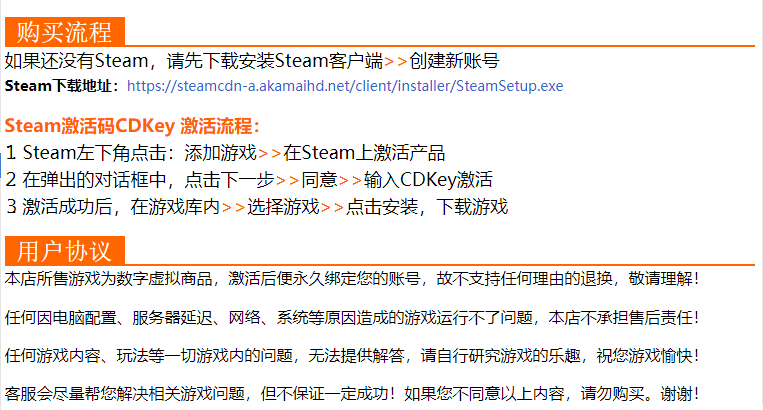Click the 购买流程 orange section header
The image size is (763, 410).
click(65, 32)
